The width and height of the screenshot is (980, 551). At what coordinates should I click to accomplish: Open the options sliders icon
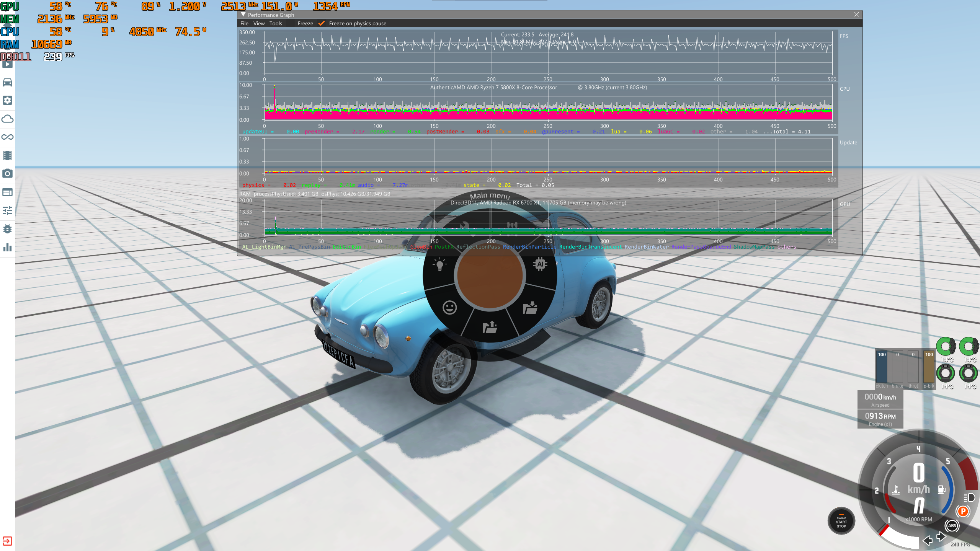tap(7, 210)
